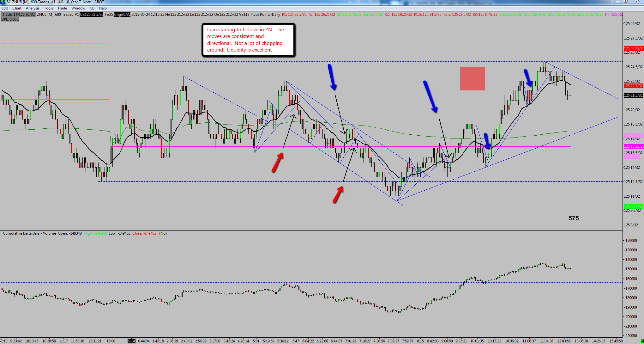
Task: Click the '125 18.5/32' price scale label
Action: [x=633, y=124]
